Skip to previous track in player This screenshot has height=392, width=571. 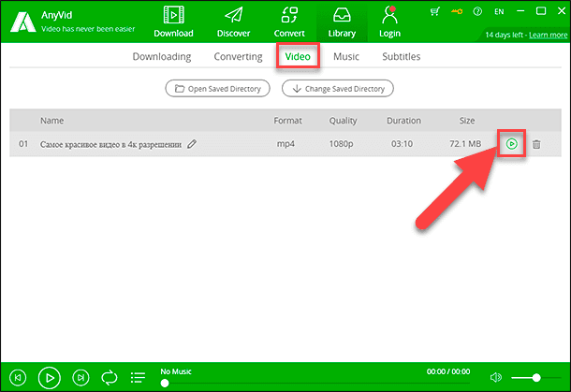(18, 378)
